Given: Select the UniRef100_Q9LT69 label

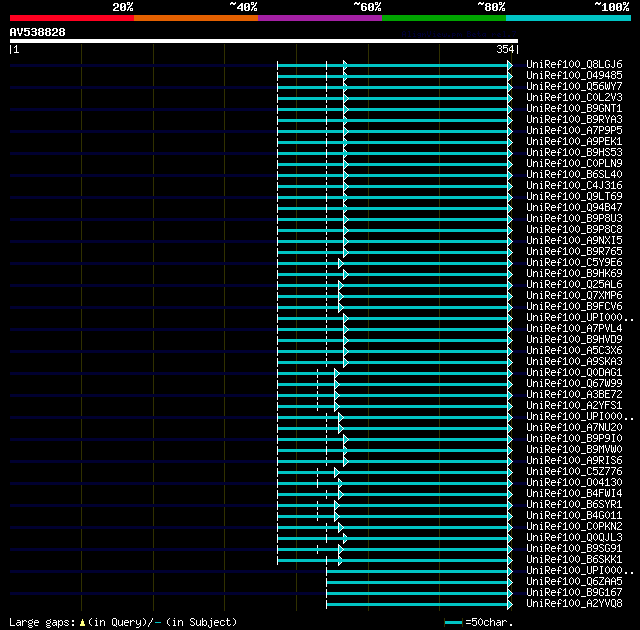Looking at the screenshot, I should pos(574,196).
